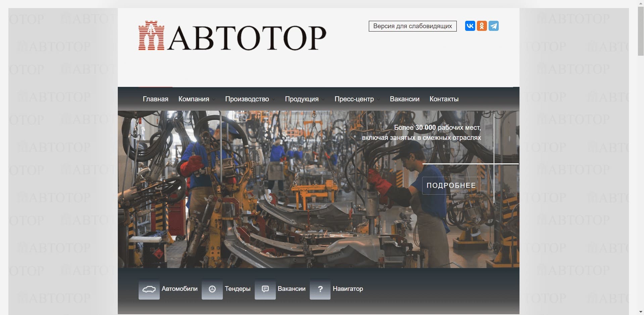Click the steering wheel icon for Тендеры
Screen dimensions: 644x315
(x=212, y=289)
